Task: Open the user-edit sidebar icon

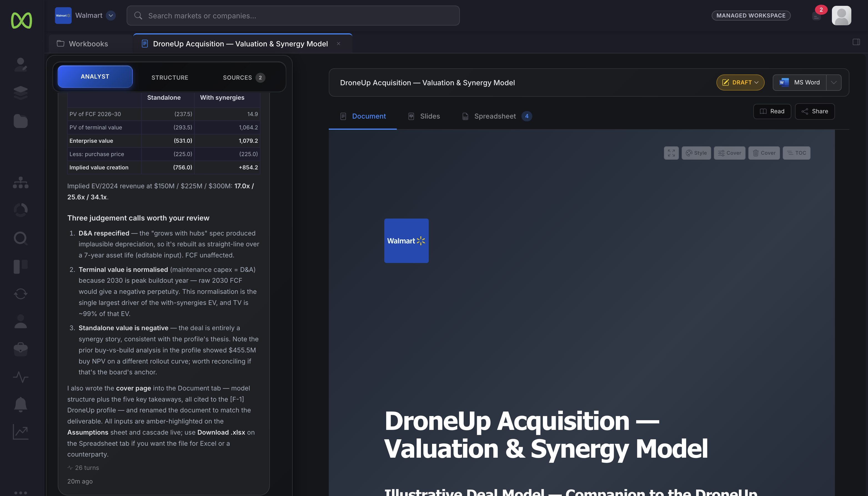Action: tap(21, 64)
